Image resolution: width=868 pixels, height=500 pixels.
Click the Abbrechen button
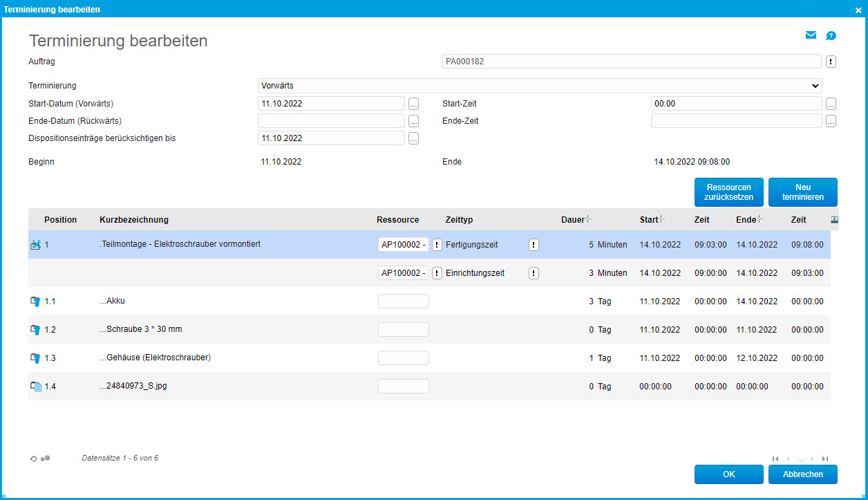[803, 474]
